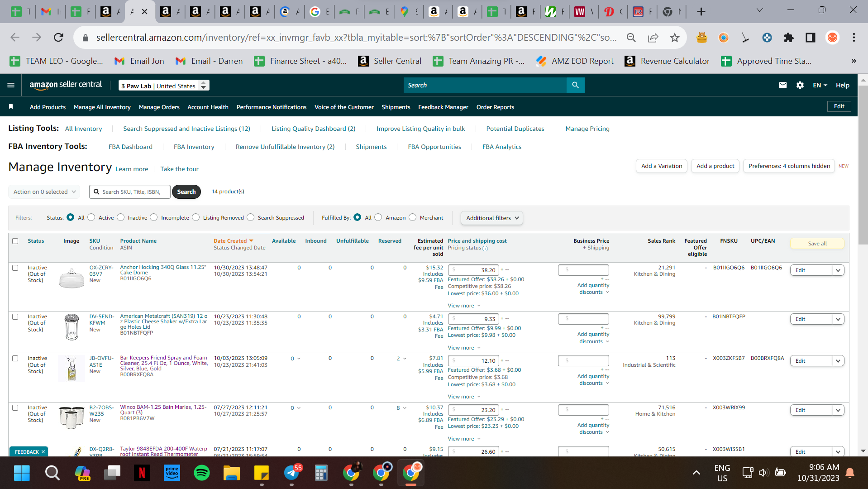The height and width of the screenshot is (489, 868).
Task: Go to Account Health menu item
Action: click(x=208, y=107)
